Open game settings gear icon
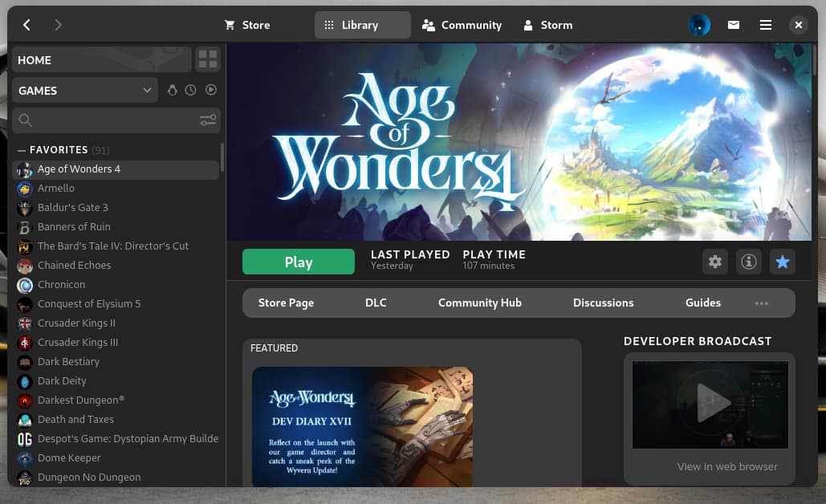This screenshot has width=826, height=504. pos(715,262)
